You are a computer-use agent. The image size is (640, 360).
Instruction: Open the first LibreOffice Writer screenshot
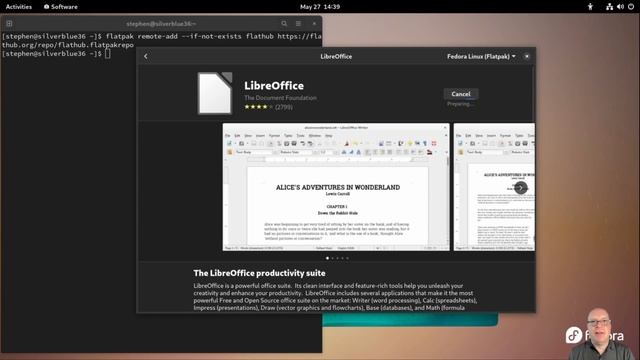pyautogui.click(x=336, y=187)
